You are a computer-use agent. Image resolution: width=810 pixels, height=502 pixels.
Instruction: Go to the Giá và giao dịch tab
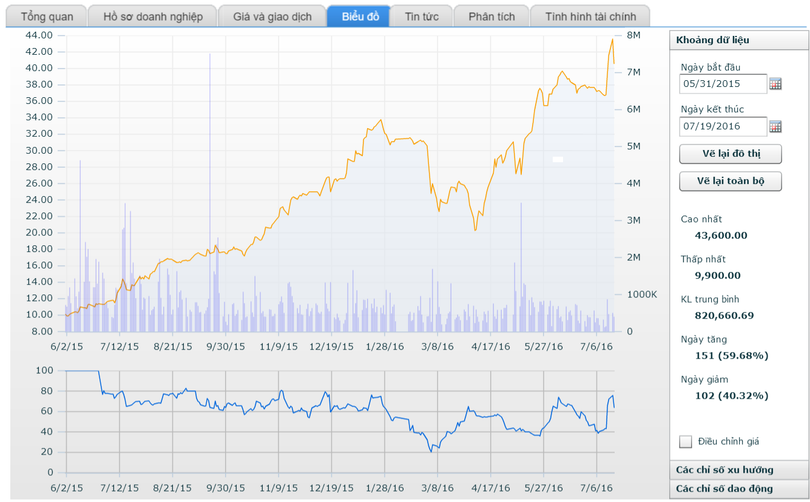[272, 17]
